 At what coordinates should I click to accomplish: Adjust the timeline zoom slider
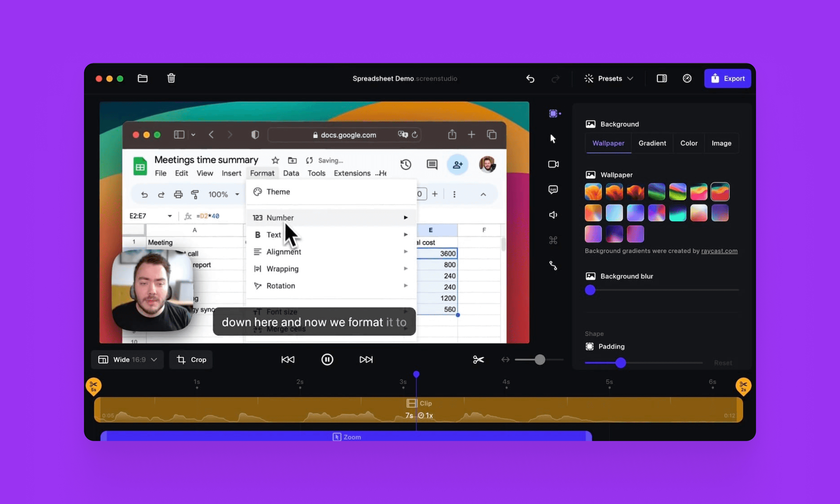(x=540, y=359)
